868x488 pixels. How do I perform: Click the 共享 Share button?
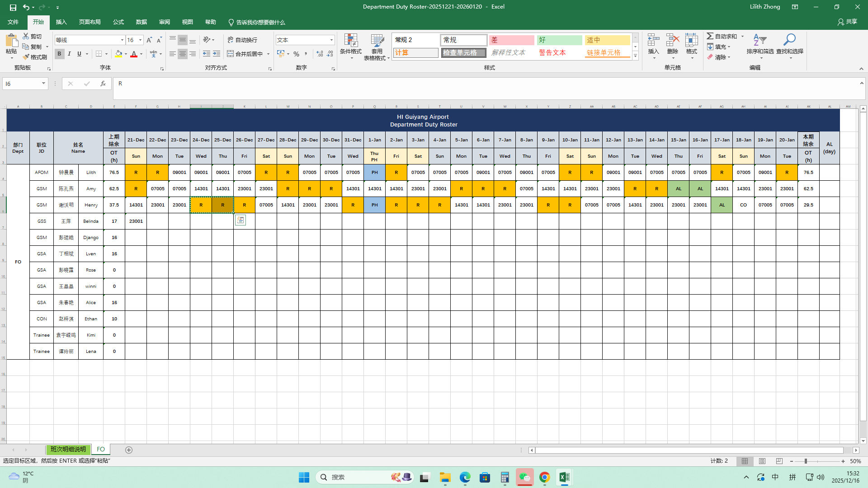click(847, 22)
